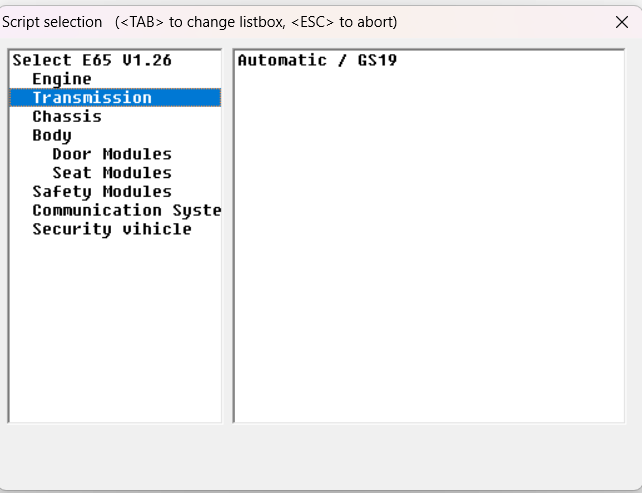Focus the empty area of left listbox
The height and width of the screenshot is (493, 642).
pos(115,330)
